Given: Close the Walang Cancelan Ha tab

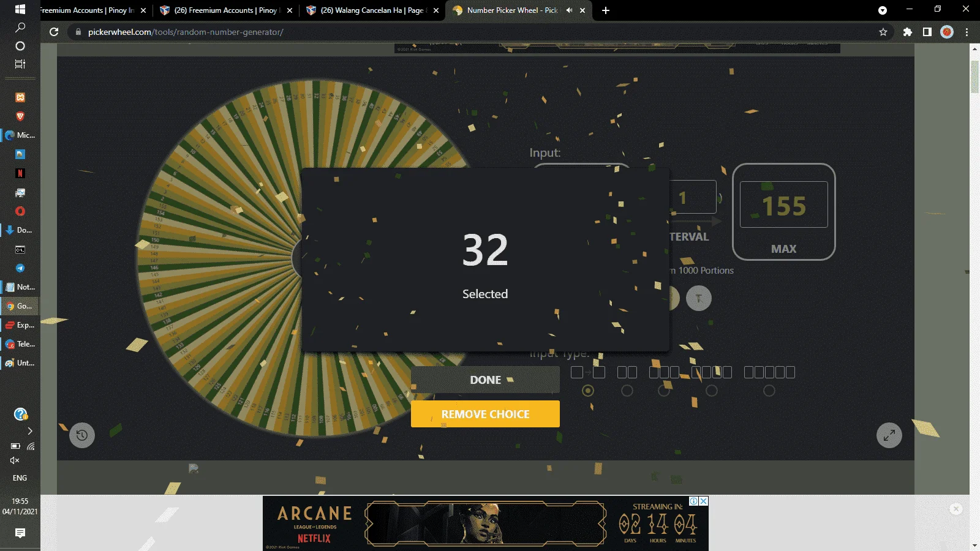Looking at the screenshot, I should (x=436, y=10).
